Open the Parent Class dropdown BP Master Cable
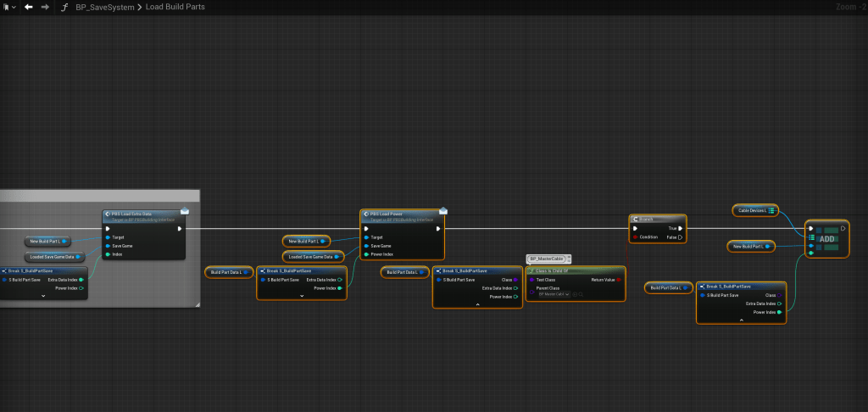The height and width of the screenshot is (412, 868). point(554,294)
